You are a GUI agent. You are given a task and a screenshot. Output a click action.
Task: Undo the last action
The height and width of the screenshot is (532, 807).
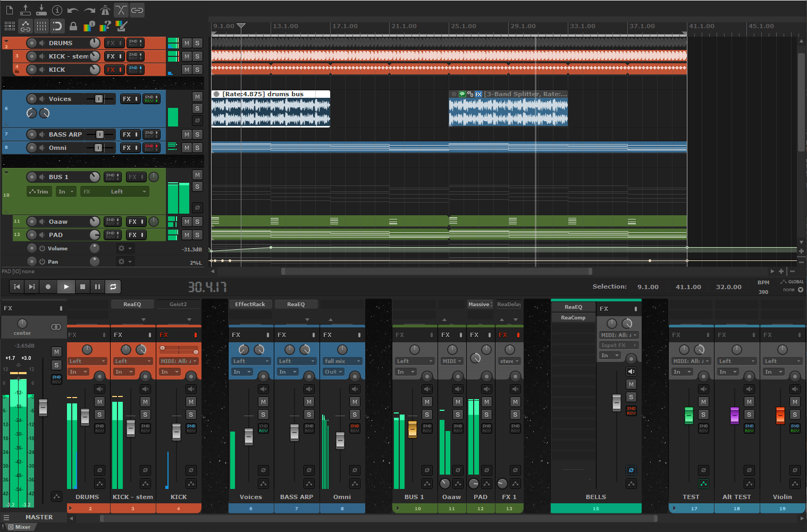(x=73, y=10)
